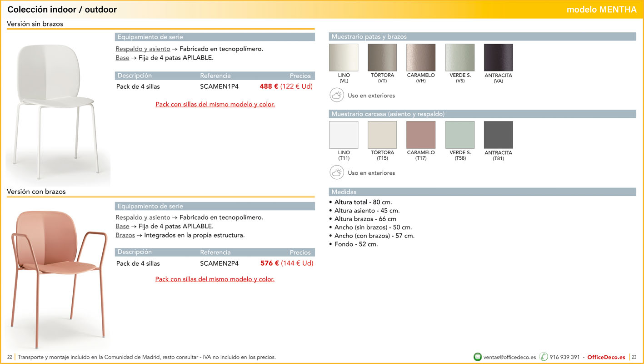Open the OfficeDeco.es website link
This screenshot has height=364, width=644.
pos(606,357)
